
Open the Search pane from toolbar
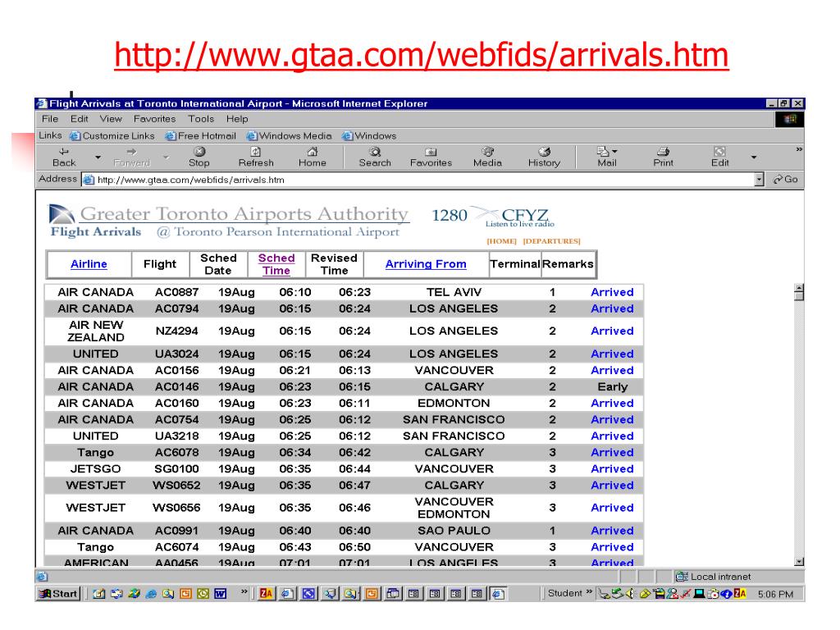pos(375,157)
